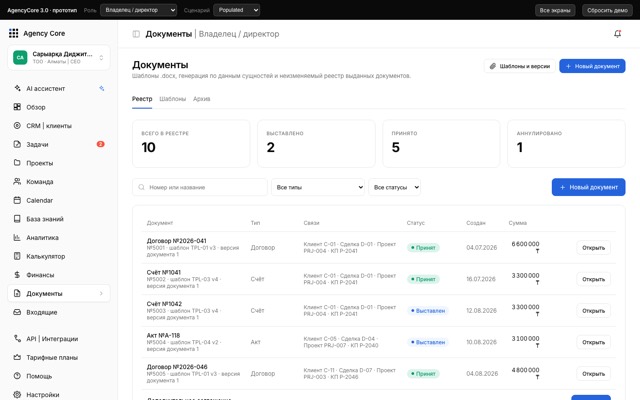Viewport: 640px width, 400px height.
Task: Click the Калькулятор sidebar icon
Action: point(17,256)
